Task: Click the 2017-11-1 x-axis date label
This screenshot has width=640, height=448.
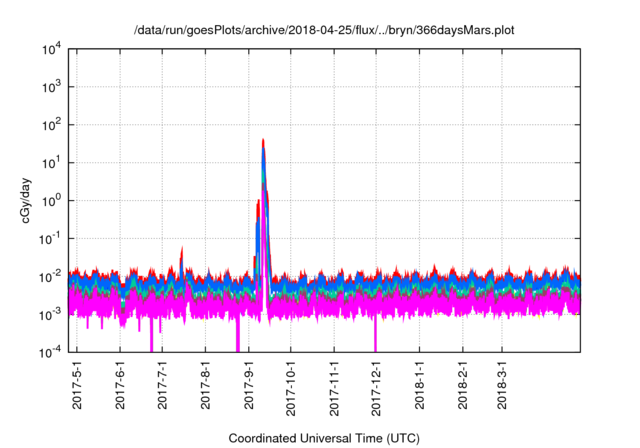Action: [334, 388]
